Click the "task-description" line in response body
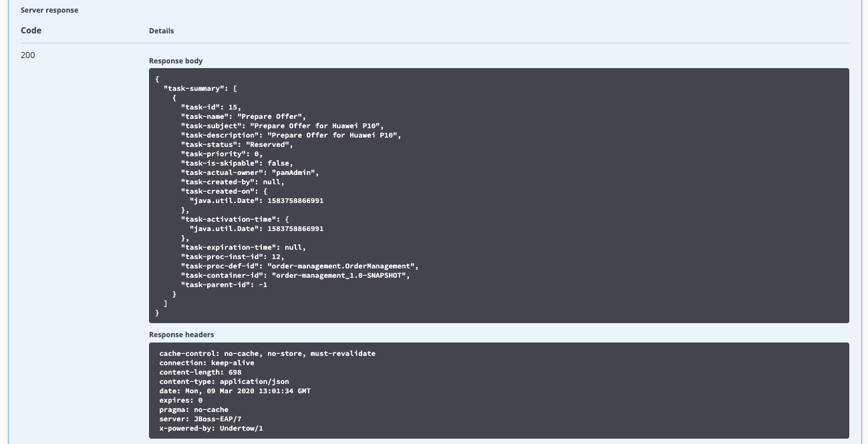 pyautogui.click(x=291, y=135)
